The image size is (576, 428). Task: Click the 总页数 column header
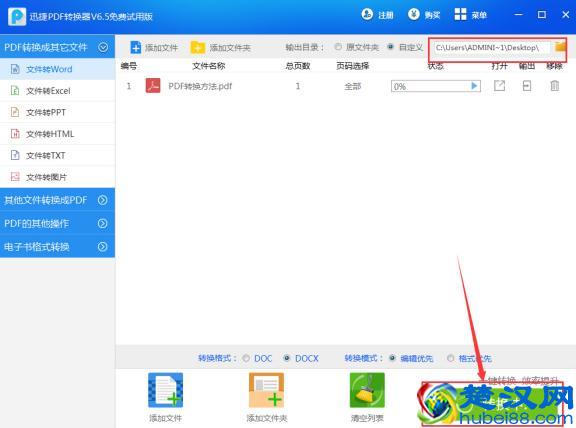[298, 66]
